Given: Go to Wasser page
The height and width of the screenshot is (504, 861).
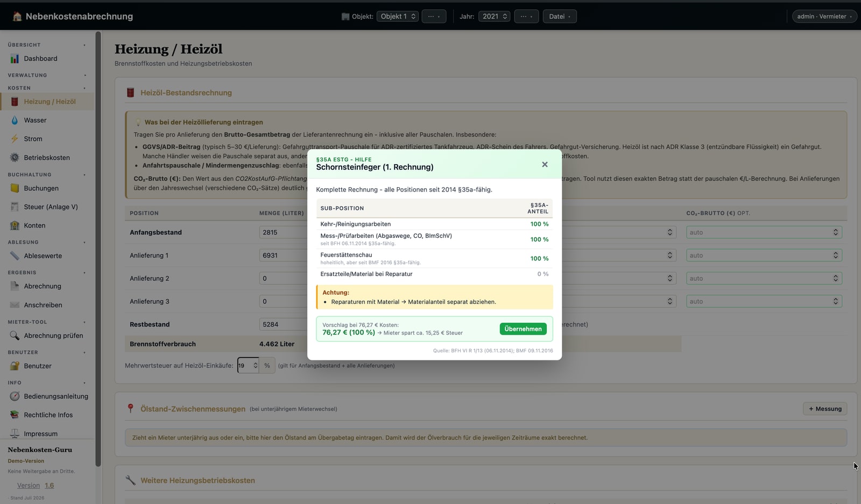Looking at the screenshot, I should pos(47,120).
